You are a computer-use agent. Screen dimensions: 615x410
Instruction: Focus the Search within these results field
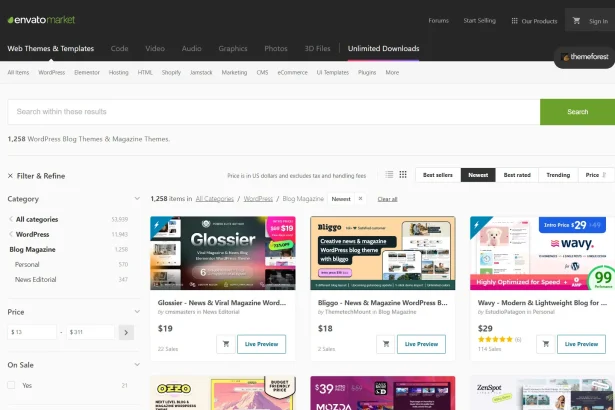(274, 112)
